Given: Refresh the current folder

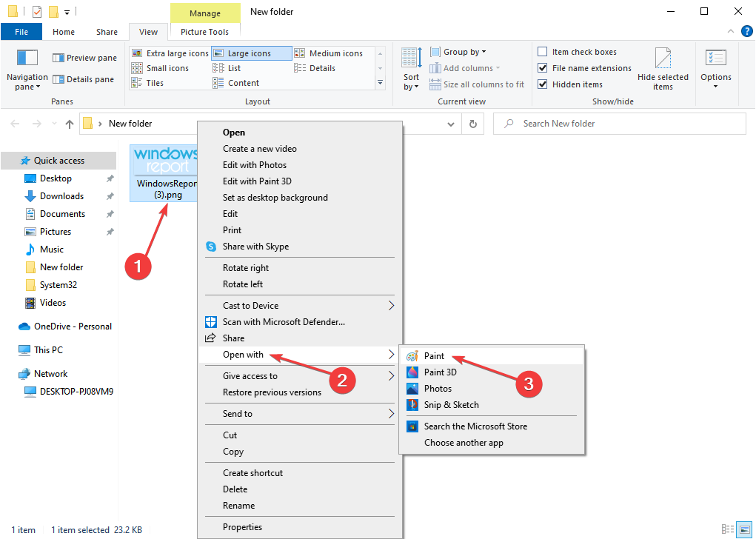Looking at the screenshot, I should 473,124.
